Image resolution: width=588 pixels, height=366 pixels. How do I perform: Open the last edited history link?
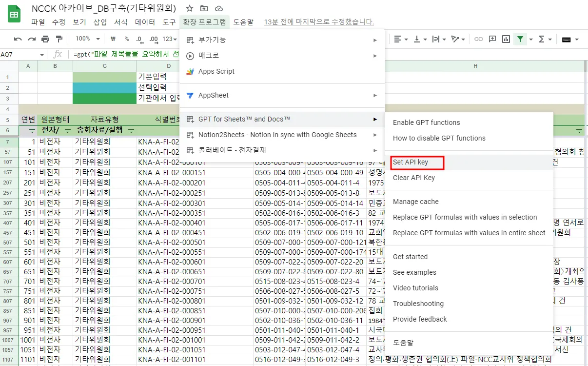[x=319, y=22]
